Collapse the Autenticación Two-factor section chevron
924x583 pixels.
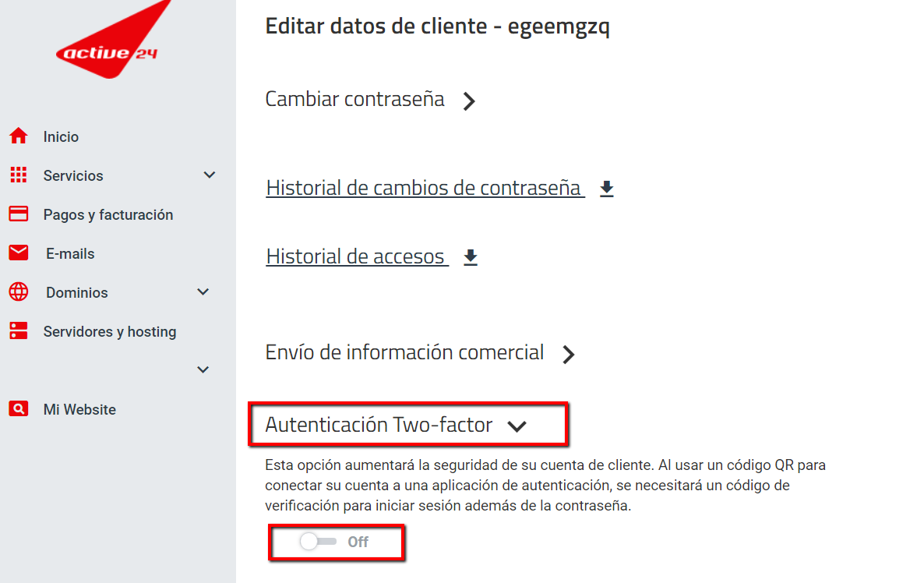point(517,426)
